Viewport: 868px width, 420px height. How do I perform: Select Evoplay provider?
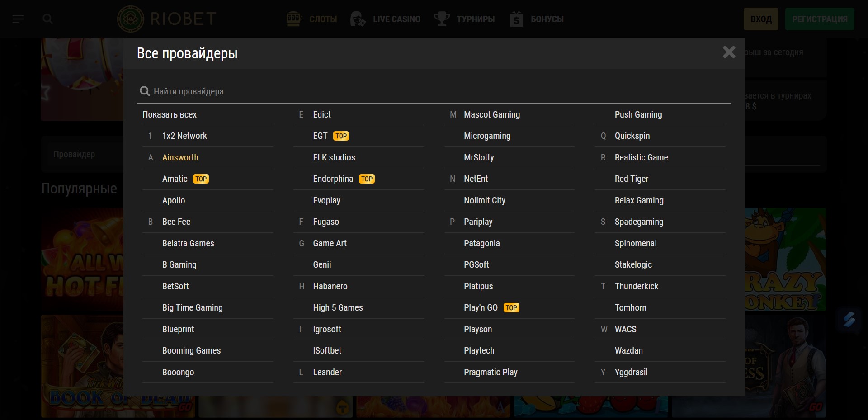[327, 200]
